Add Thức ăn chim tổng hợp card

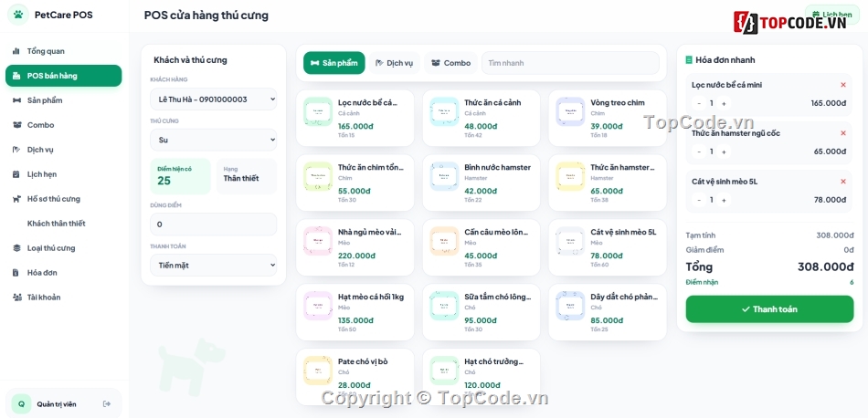pos(355,183)
